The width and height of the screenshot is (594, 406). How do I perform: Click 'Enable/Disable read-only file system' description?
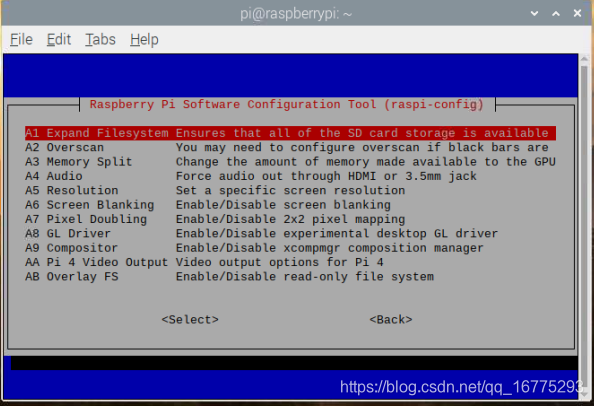click(305, 277)
